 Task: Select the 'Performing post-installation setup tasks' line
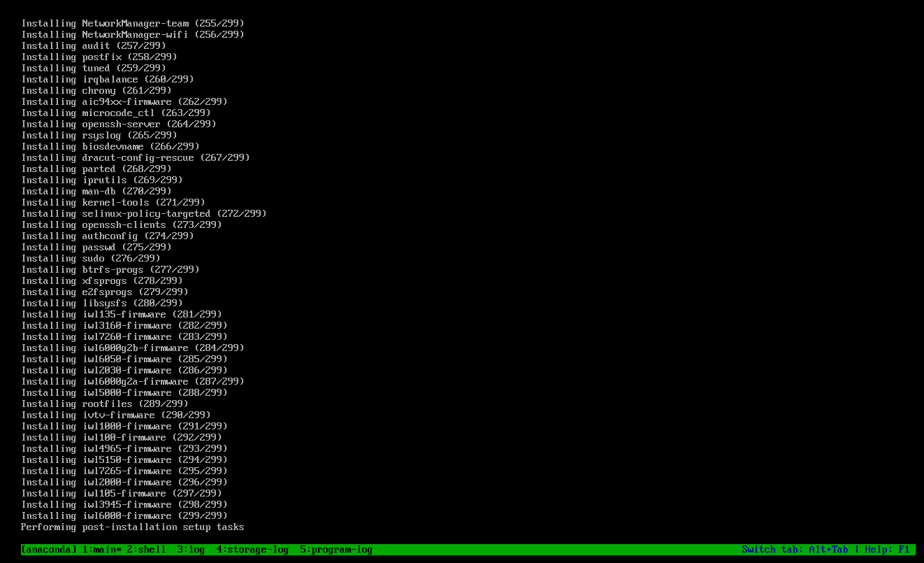(x=133, y=527)
